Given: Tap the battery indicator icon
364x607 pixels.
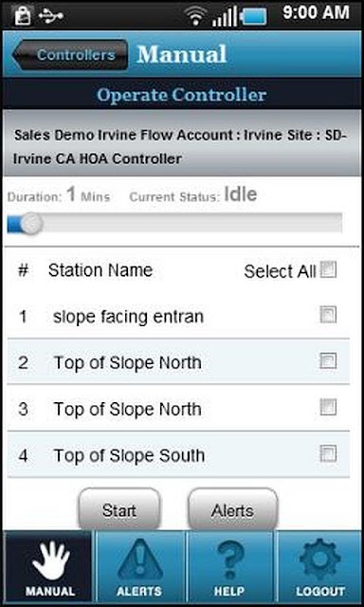Looking at the screenshot, I should pyautogui.click(x=253, y=17).
